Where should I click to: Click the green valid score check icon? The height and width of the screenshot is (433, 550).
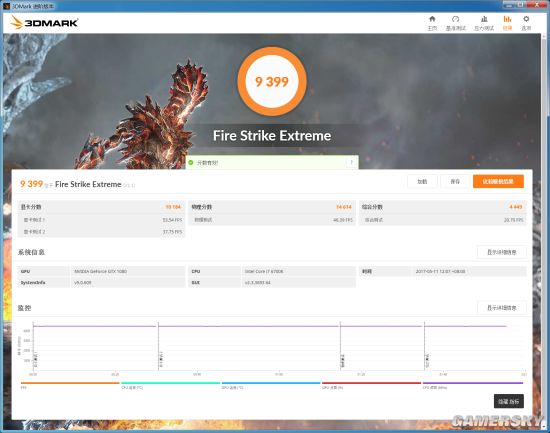point(191,162)
